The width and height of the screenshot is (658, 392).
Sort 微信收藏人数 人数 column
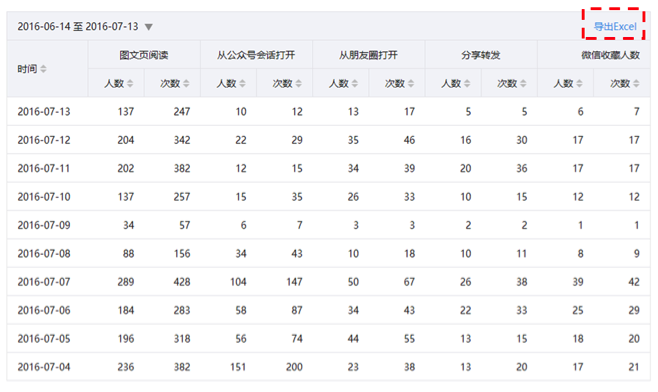click(x=580, y=84)
